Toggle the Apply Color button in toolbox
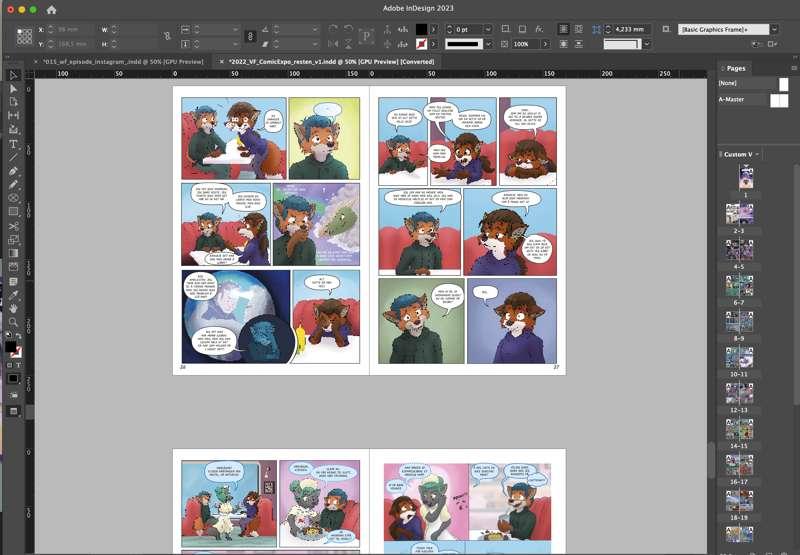800x555 pixels. tap(13, 379)
